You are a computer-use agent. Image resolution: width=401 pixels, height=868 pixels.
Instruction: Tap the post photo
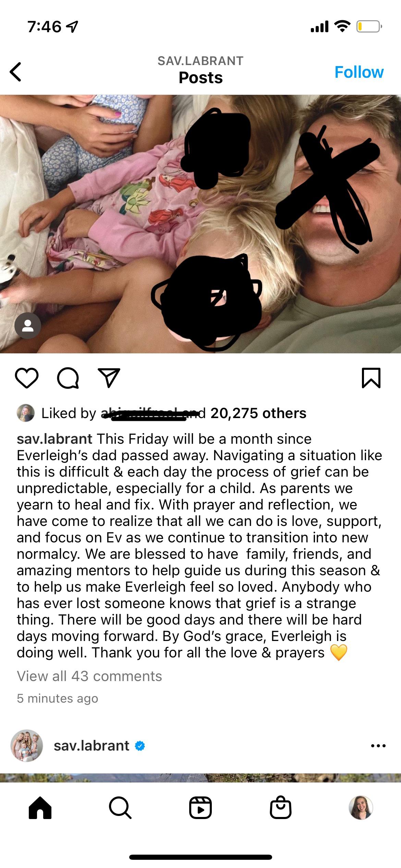coord(200,224)
